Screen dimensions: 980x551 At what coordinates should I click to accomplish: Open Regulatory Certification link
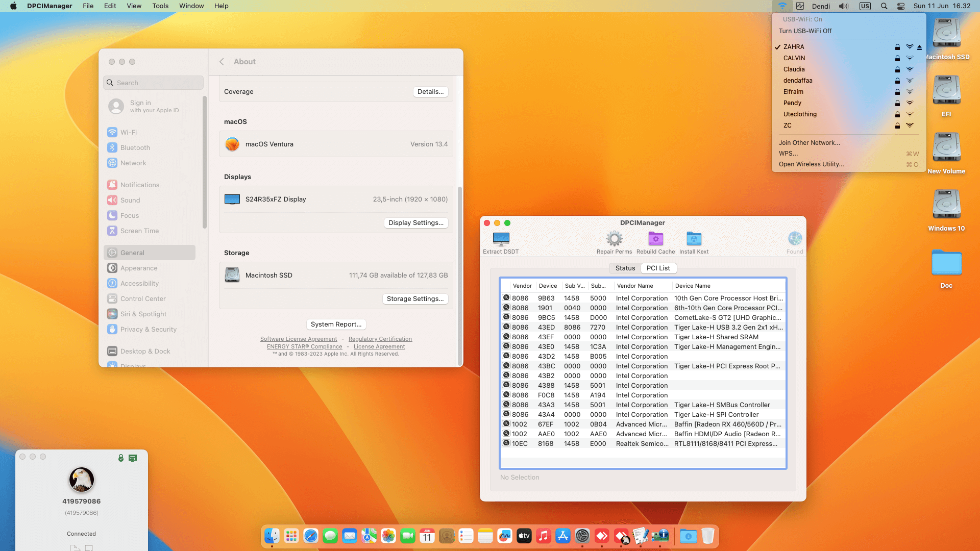380,339
